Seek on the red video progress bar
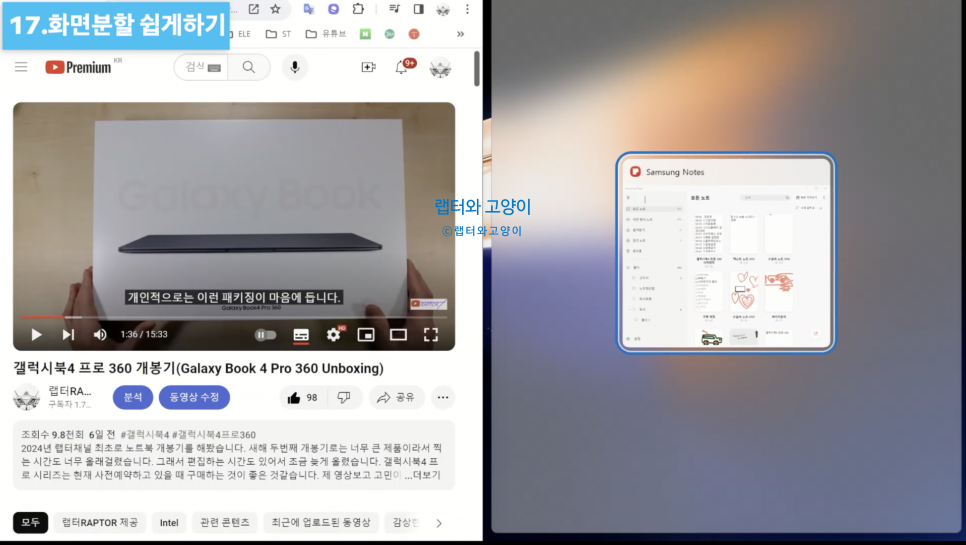Viewport: 966px width, 545px height. tap(234, 317)
